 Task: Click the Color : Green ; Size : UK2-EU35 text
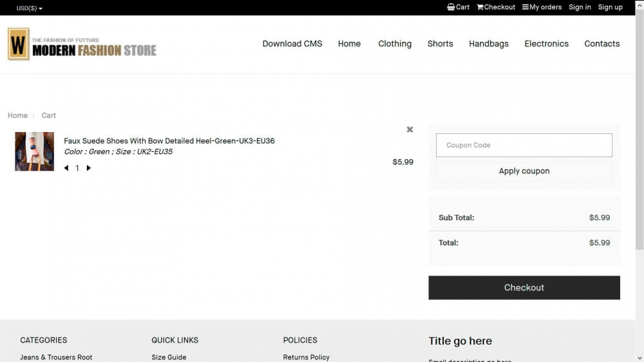(118, 151)
